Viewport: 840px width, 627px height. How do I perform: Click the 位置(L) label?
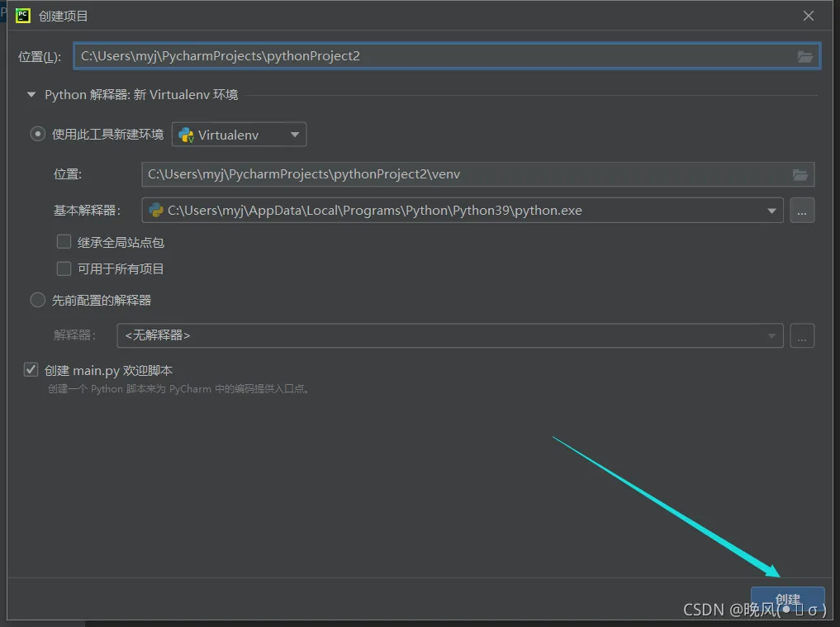[40, 56]
